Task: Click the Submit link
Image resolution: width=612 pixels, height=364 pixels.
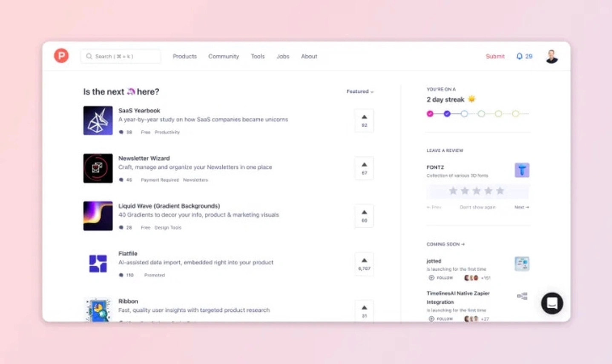Action: point(495,56)
